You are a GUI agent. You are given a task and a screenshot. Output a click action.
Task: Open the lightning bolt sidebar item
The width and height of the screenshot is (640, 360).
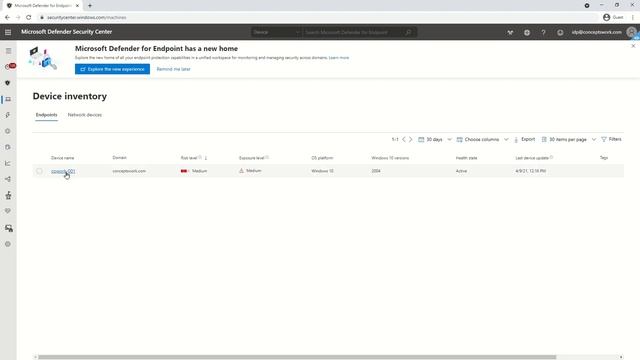point(8,115)
